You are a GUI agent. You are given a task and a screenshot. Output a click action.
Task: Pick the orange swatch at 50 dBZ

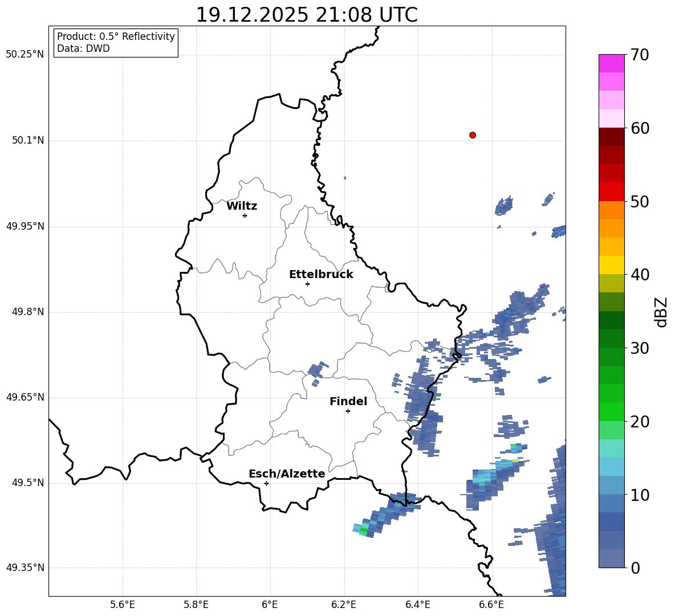(612, 210)
